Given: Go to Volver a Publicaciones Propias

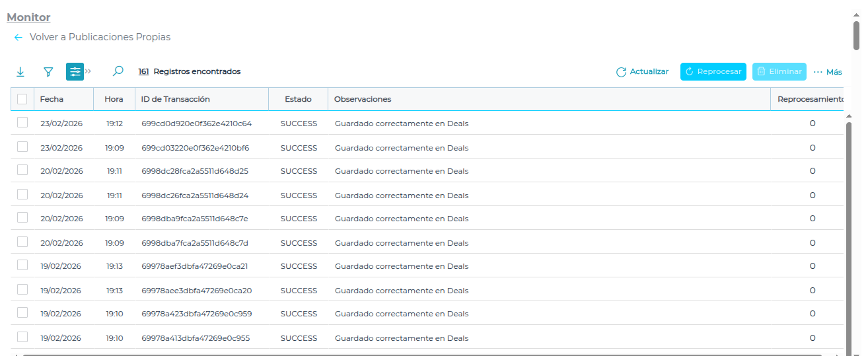Looking at the screenshot, I should tap(100, 37).
